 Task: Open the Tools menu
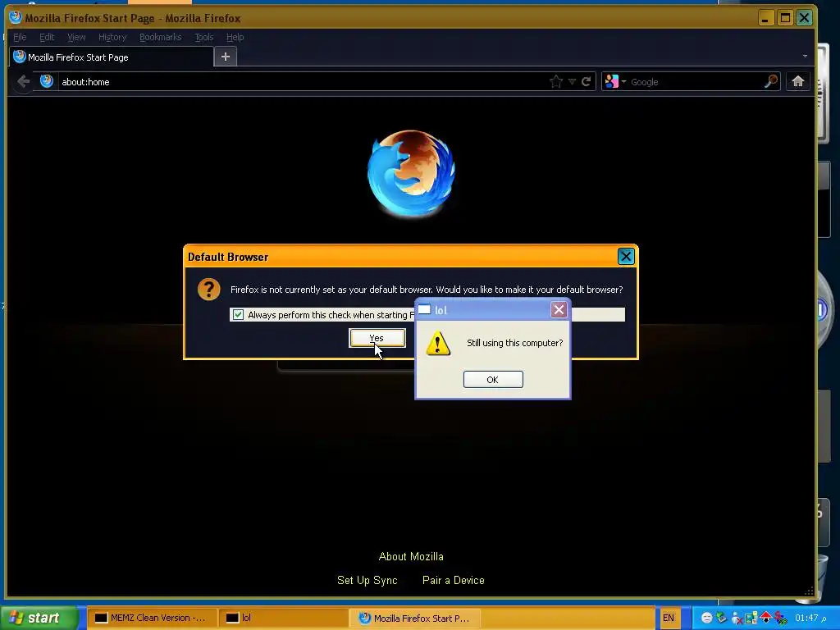[203, 37]
